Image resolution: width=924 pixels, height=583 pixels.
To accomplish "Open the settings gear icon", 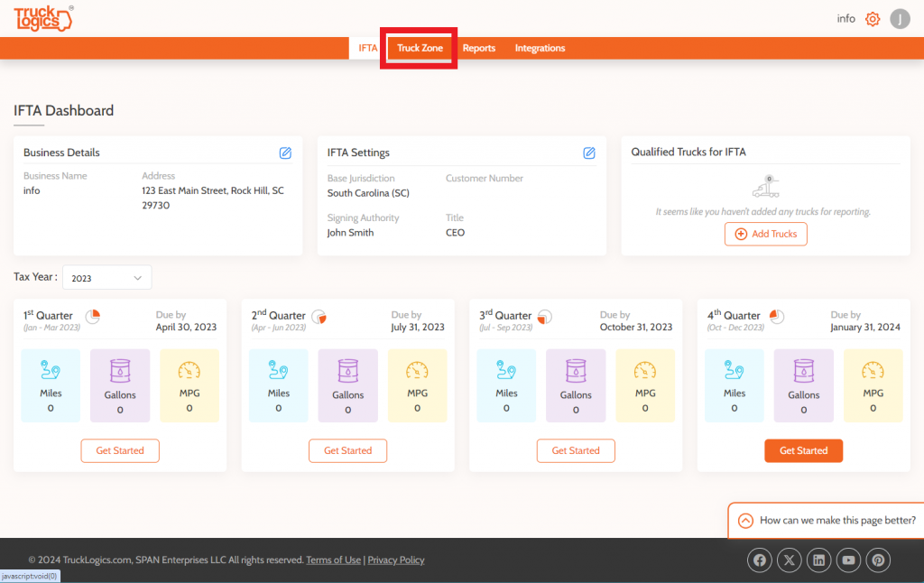I will 873,19.
